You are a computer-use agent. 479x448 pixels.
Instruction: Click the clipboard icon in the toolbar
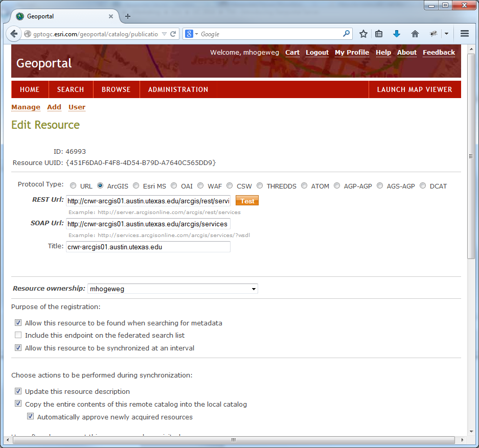coord(379,34)
